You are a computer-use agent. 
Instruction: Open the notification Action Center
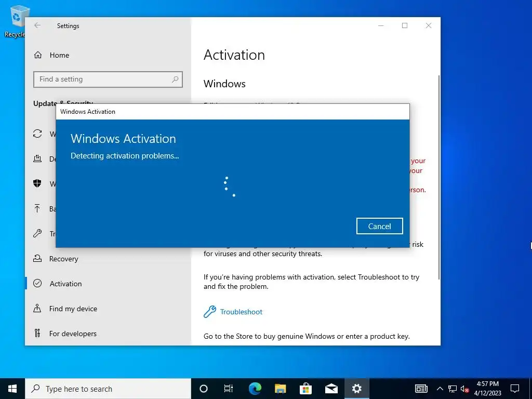[x=515, y=389]
